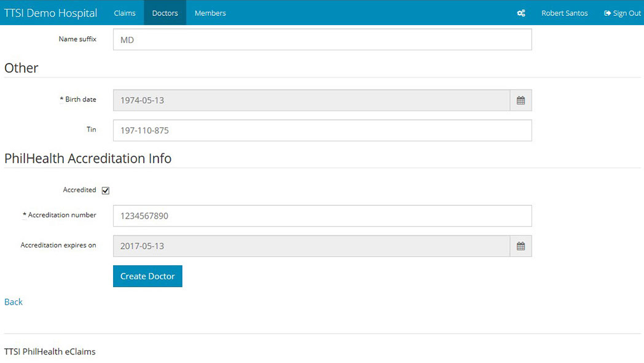The image size is (644, 363).
Task: Click the Accredited label text
Action: pyautogui.click(x=79, y=190)
